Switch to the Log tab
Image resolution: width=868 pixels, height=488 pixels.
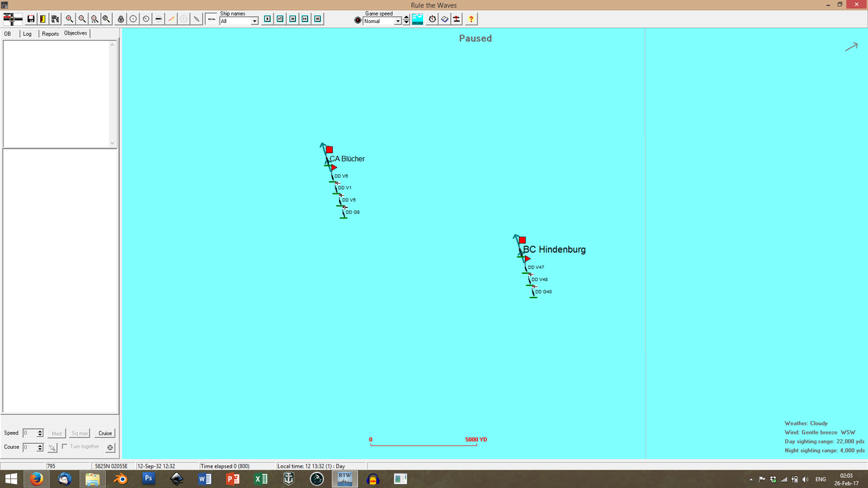[27, 33]
